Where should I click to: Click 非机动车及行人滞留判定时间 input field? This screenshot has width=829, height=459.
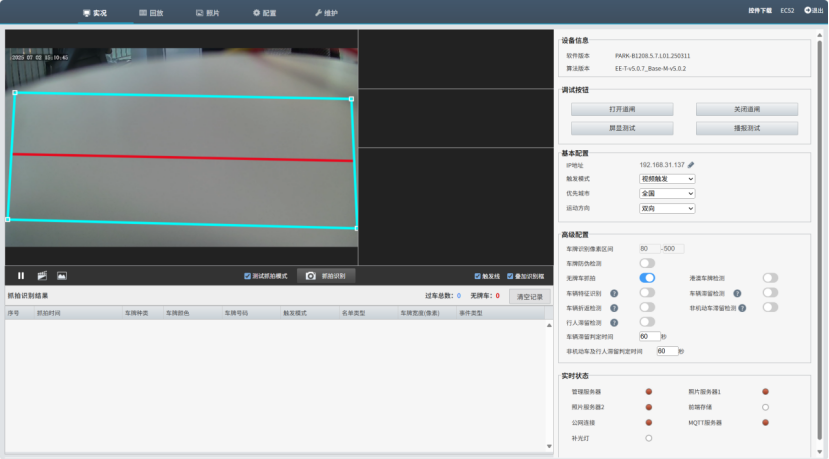(667, 351)
